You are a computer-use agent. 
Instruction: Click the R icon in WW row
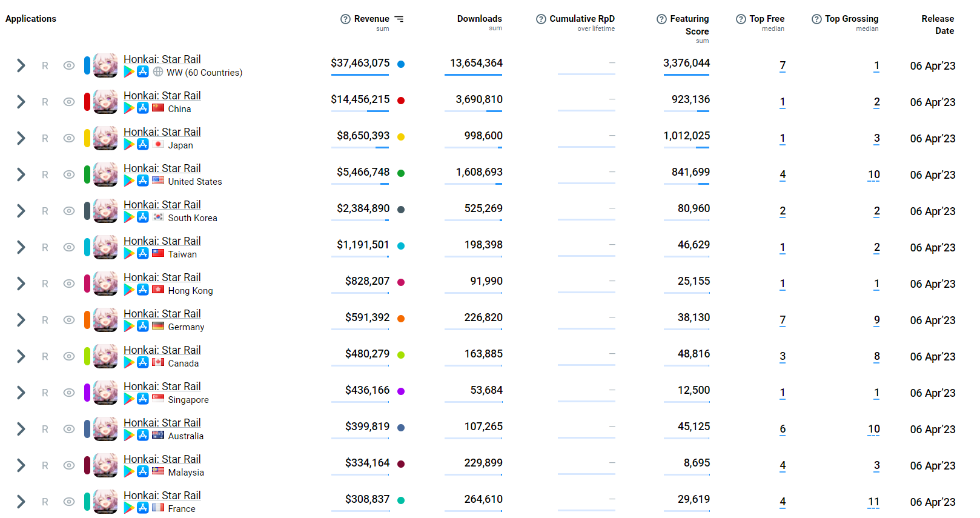coord(45,65)
